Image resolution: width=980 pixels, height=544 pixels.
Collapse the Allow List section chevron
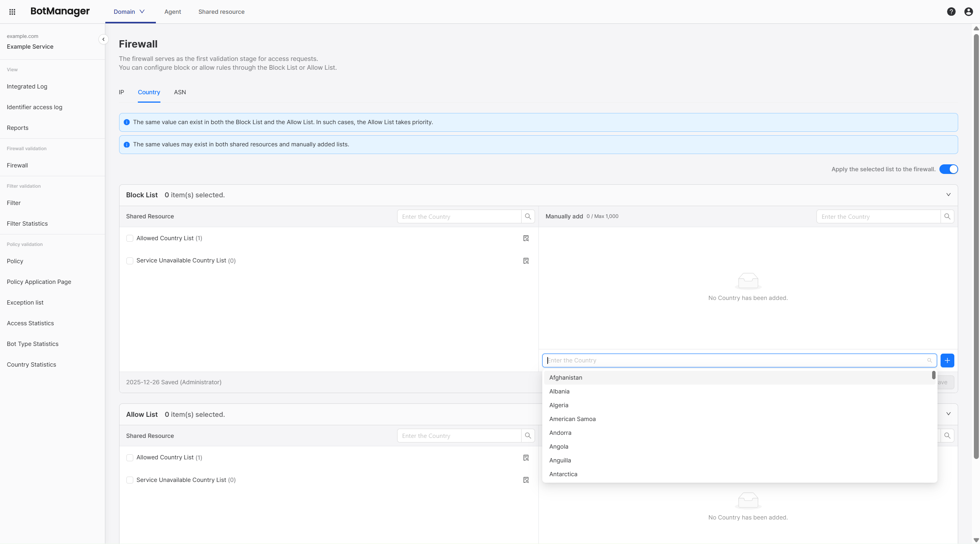[x=948, y=414]
